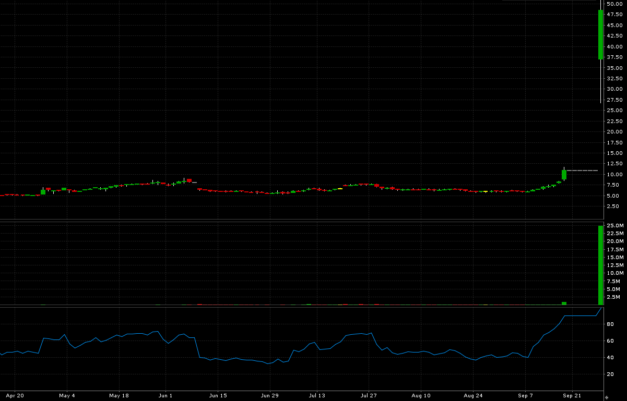Click the tall green candlestick near 47.50

(x=600, y=34)
